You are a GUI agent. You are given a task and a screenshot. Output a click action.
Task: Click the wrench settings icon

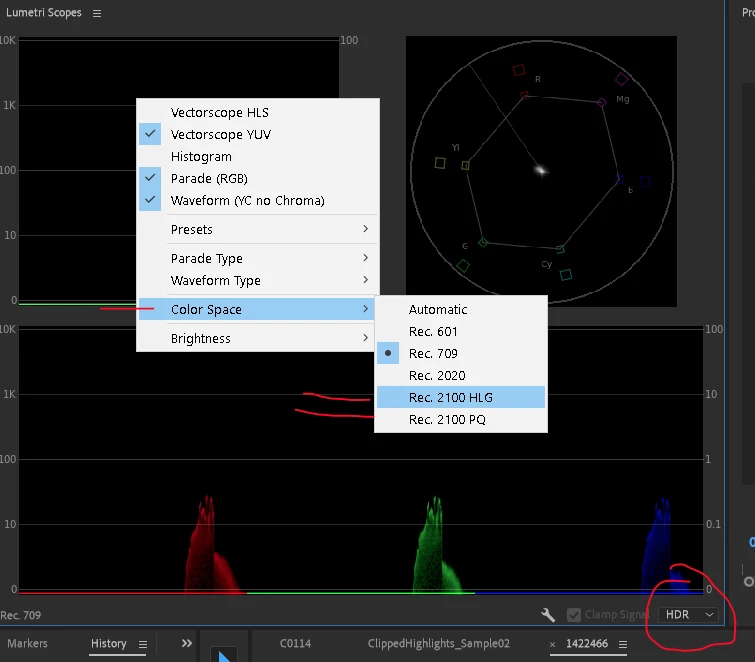(x=547, y=615)
